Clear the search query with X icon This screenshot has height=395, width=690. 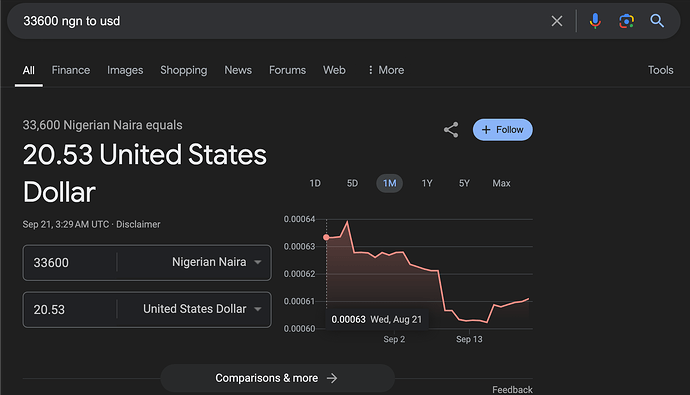pos(557,21)
